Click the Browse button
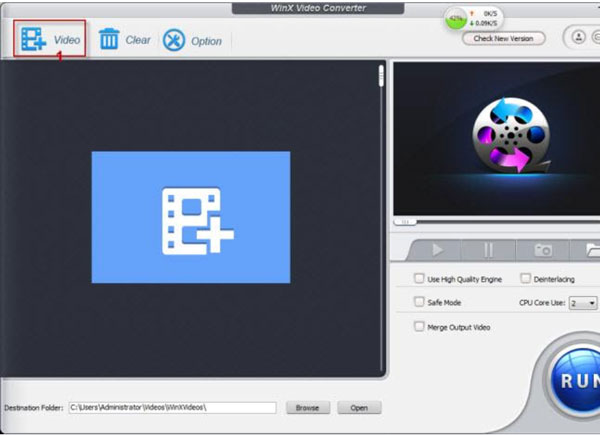Screen dimensions: 600x435 [x=308, y=408]
